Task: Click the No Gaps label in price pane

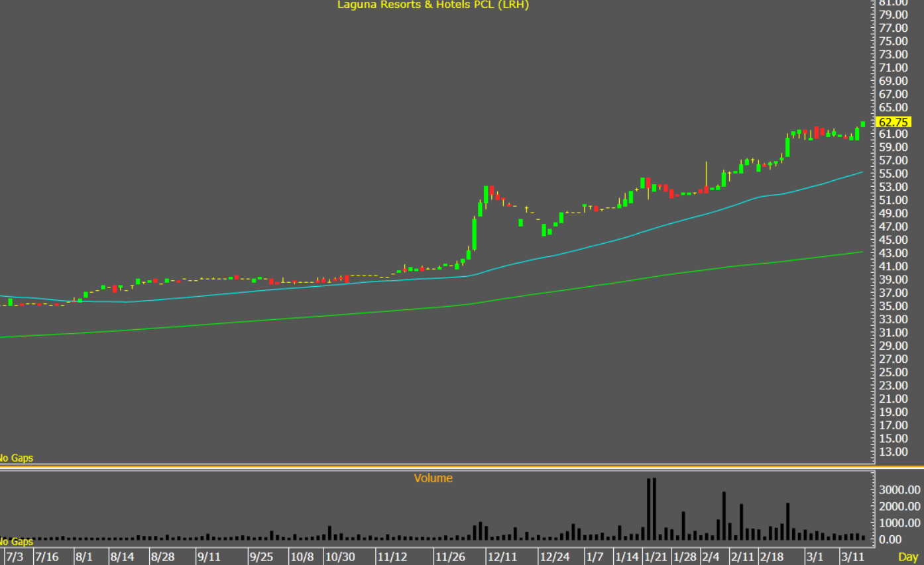Action: tap(16, 458)
